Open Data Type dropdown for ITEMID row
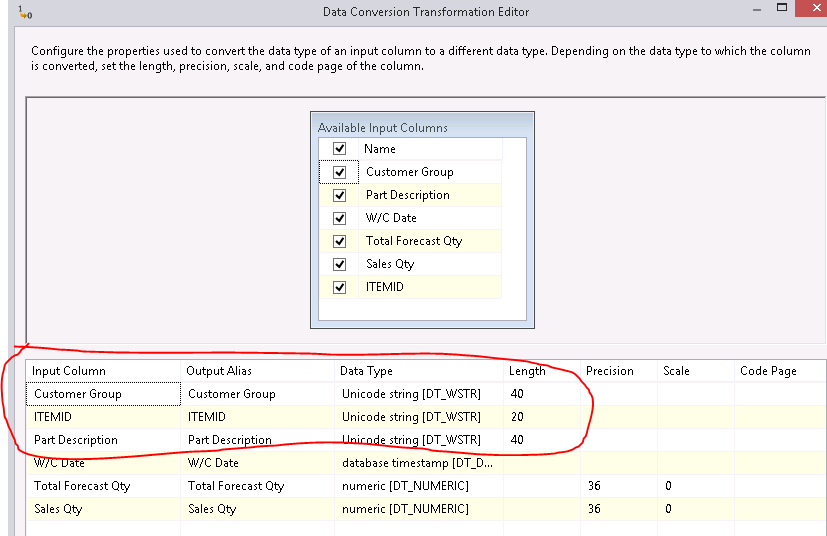Screen dimensions: 827x536 [x=419, y=417]
